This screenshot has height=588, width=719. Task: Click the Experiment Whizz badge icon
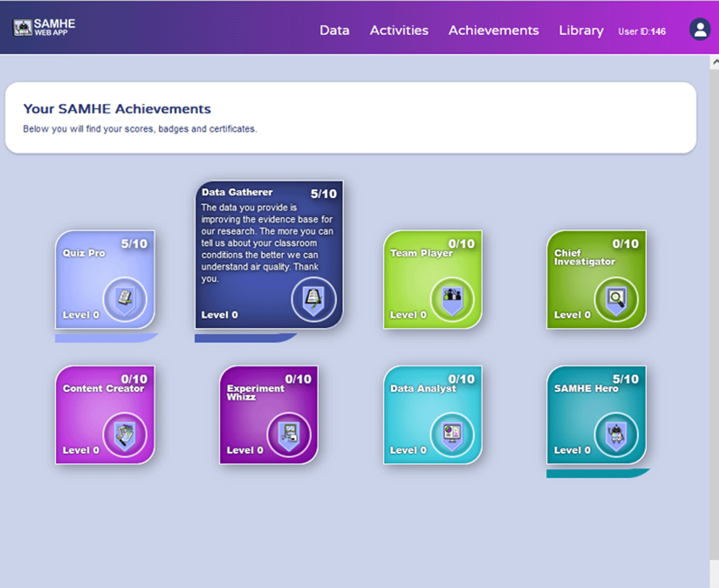289,435
